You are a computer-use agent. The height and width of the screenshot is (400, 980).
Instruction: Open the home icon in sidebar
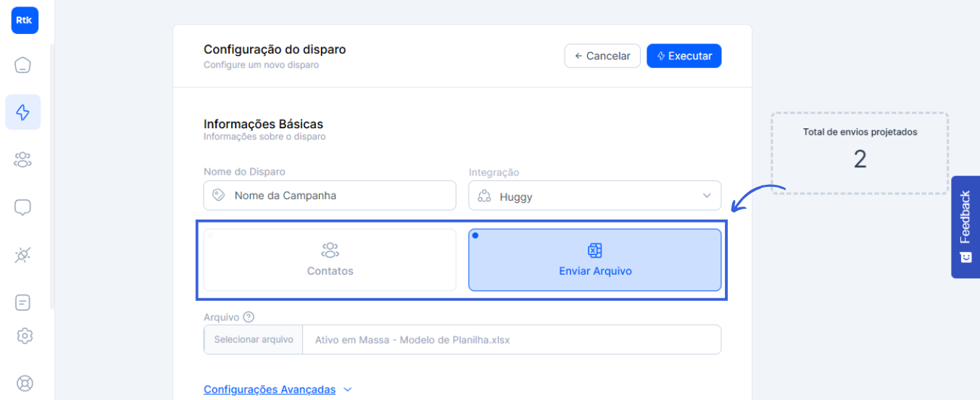point(23,65)
